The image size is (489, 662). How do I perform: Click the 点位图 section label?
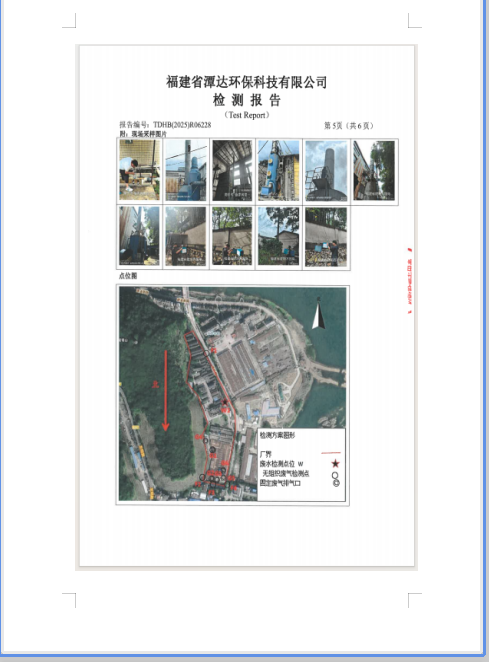point(128,276)
